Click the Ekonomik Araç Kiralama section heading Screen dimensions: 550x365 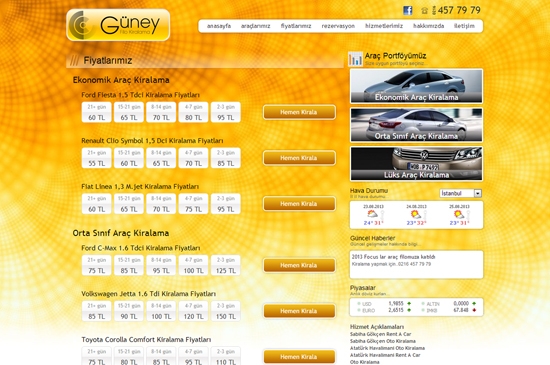tap(121, 80)
